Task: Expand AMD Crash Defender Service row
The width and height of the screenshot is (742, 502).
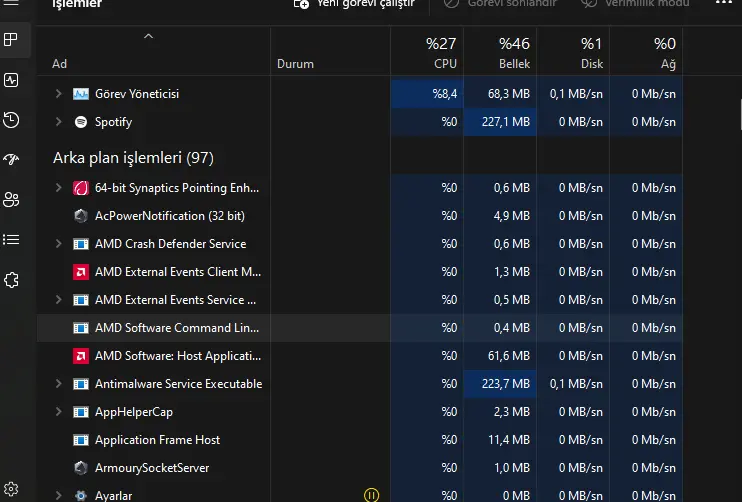Action: [58, 244]
